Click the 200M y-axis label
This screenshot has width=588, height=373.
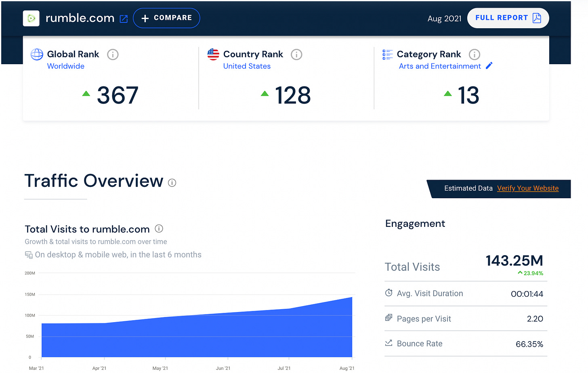click(x=30, y=273)
